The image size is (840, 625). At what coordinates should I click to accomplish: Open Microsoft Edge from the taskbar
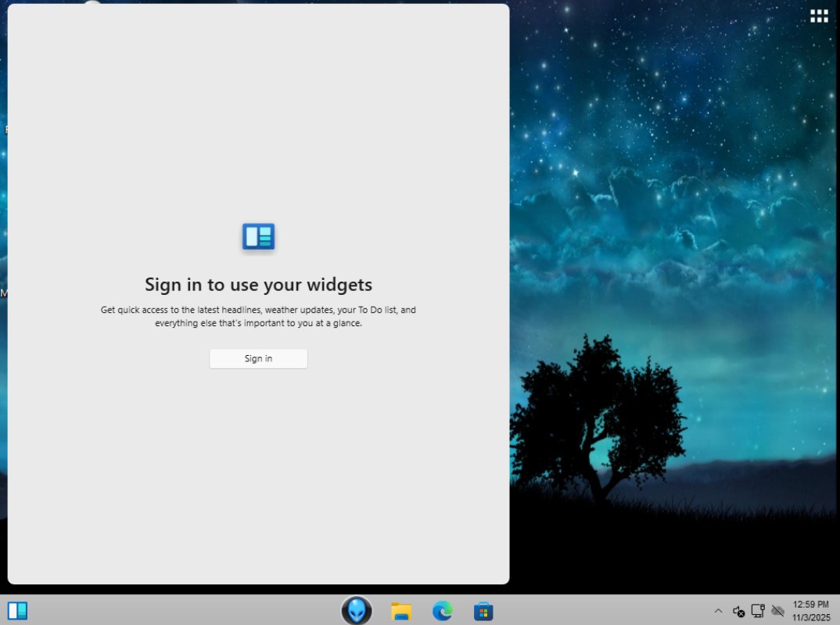coord(443,611)
